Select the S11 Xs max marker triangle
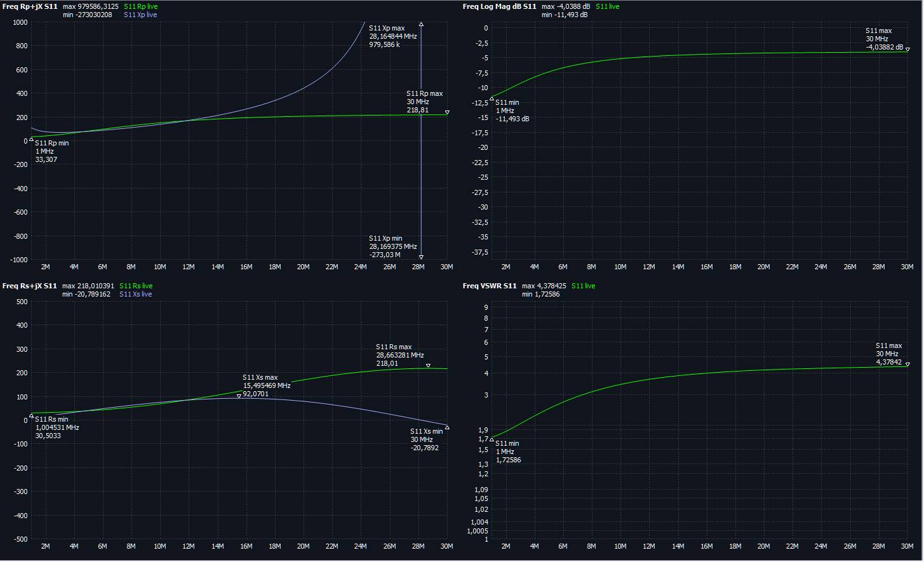Screen dimensions: 924x562 239,396
